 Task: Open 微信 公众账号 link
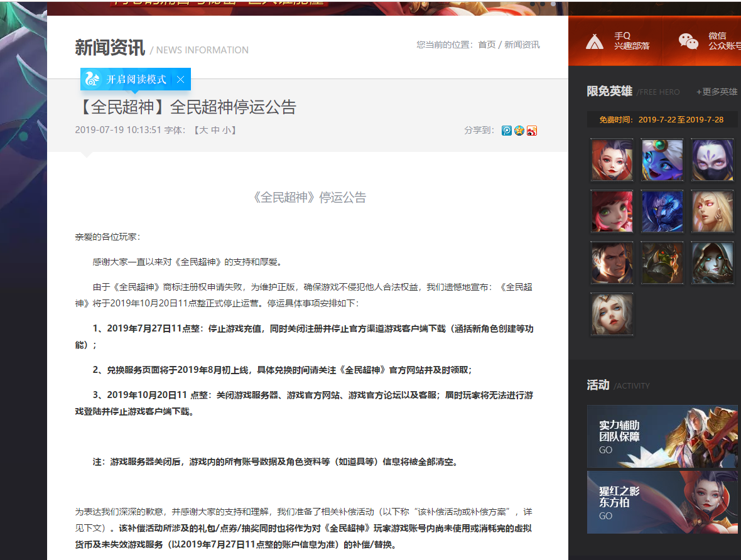[725, 41]
